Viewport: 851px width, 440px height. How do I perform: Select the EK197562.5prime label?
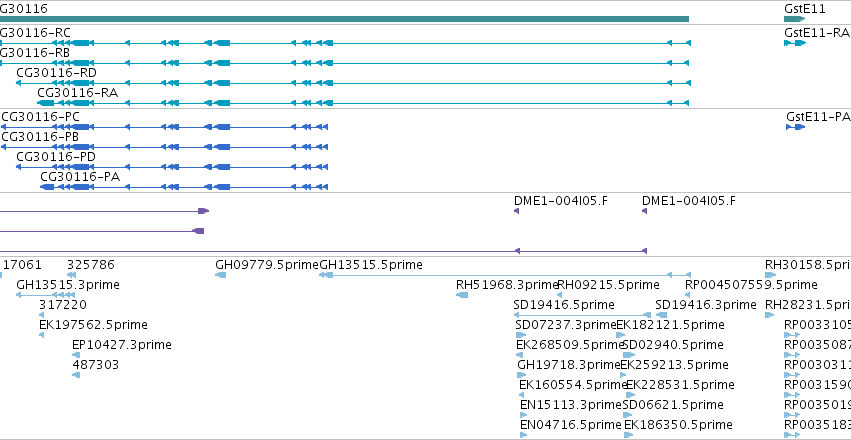(x=93, y=325)
